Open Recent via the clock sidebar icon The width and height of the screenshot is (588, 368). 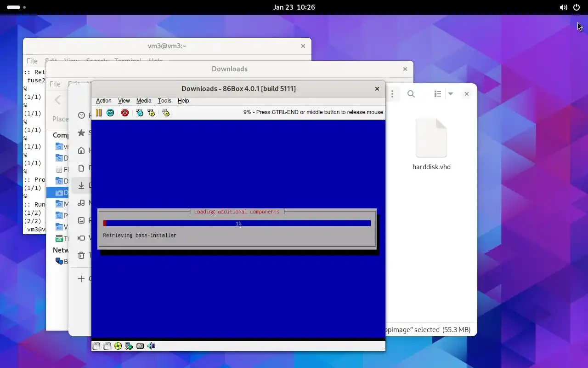coord(82,115)
